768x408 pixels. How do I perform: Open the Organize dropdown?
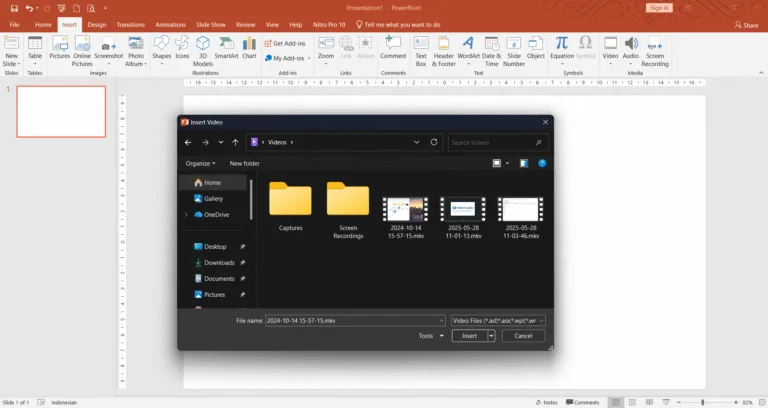200,164
